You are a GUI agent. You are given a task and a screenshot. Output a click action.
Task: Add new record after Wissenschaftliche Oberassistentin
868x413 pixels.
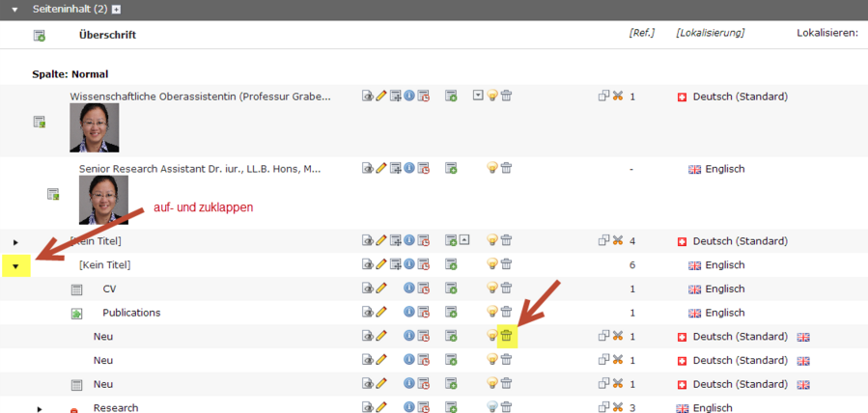[451, 96]
